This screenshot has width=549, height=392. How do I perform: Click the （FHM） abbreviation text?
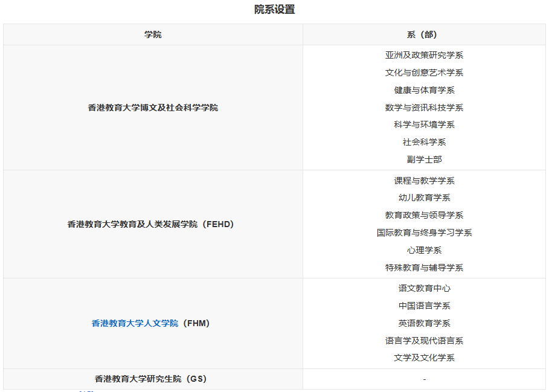click(196, 323)
